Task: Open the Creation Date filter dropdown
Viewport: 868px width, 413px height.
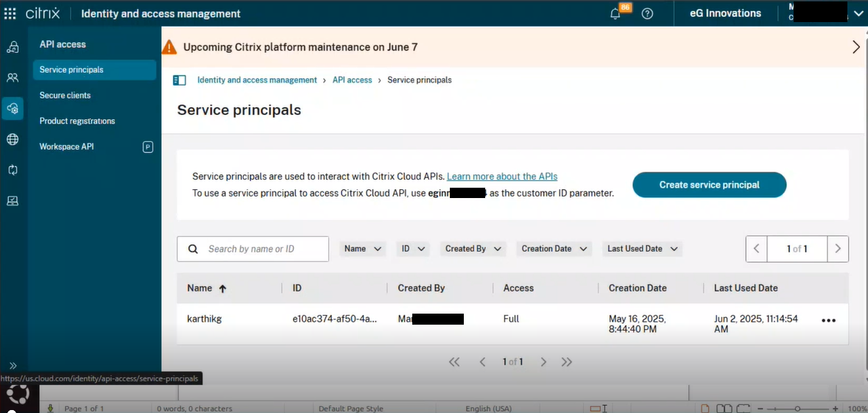Action: click(554, 249)
